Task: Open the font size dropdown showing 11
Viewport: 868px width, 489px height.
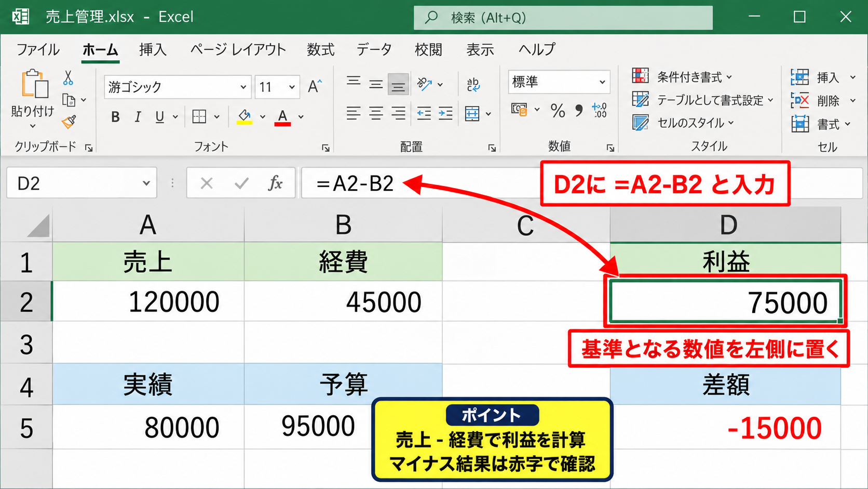Action: pyautogui.click(x=292, y=87)
